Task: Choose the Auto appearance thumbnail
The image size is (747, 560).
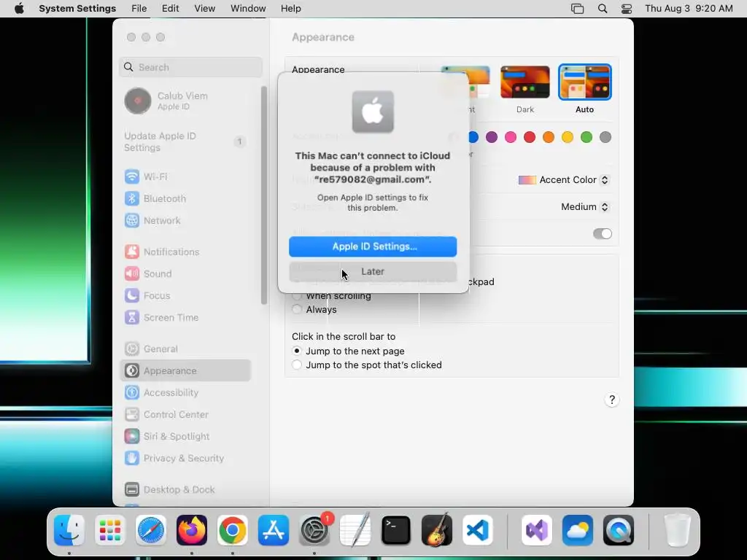Action: (584, 82)
